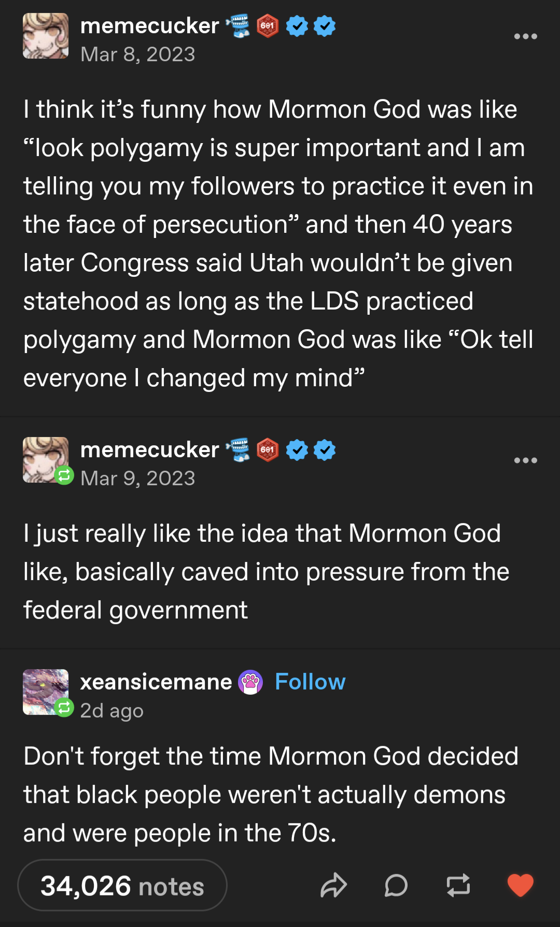The width and height of the screenshot is (560, 927).
Task: Reblog the post with the arrows icon
Action: pos(458,885)
